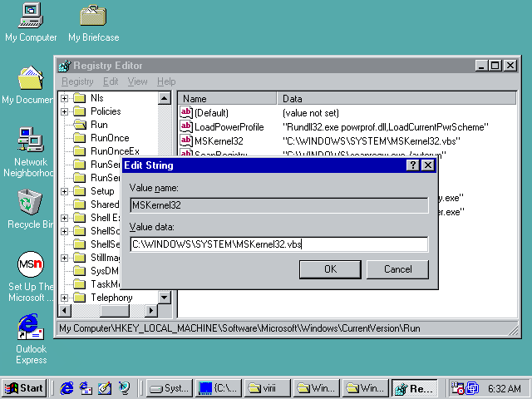532x399 pixels.
Task: Open the Registry menu
Action: point(77,81)
